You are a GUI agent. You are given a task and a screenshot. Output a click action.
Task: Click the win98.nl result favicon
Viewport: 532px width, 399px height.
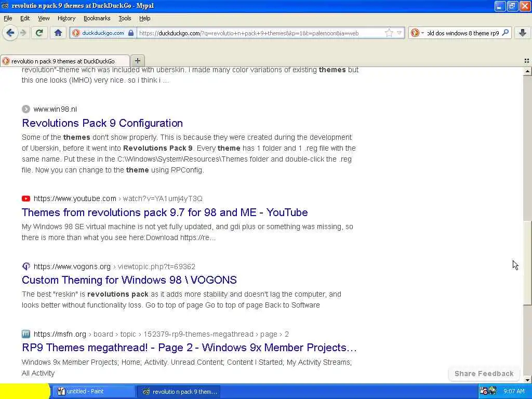pos(26,109)
